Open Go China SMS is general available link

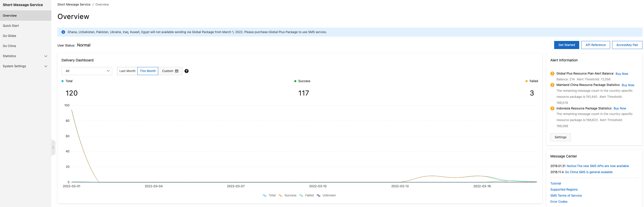click(x=589, y=172)
